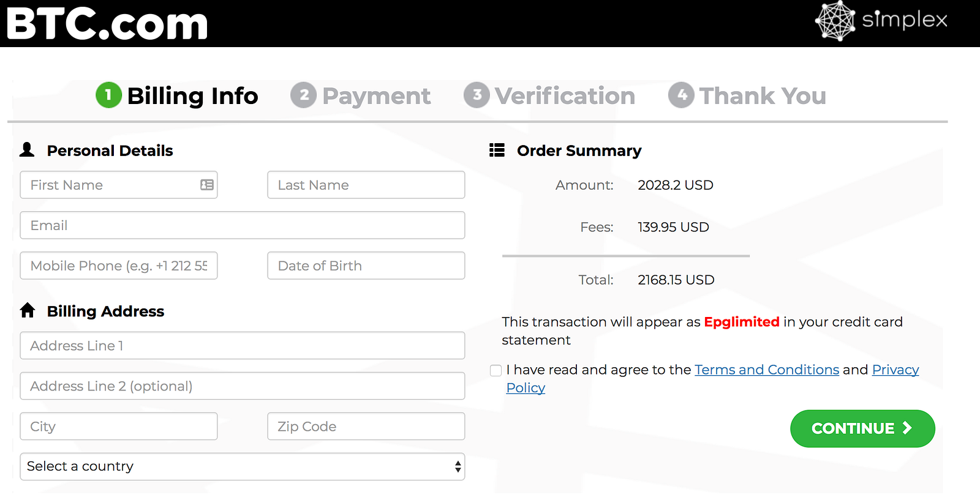Image resolution: width=980 pixels, height=503 pixels.
Task: Open the Privacy Policy link
Action: click(x=895, y=370)
